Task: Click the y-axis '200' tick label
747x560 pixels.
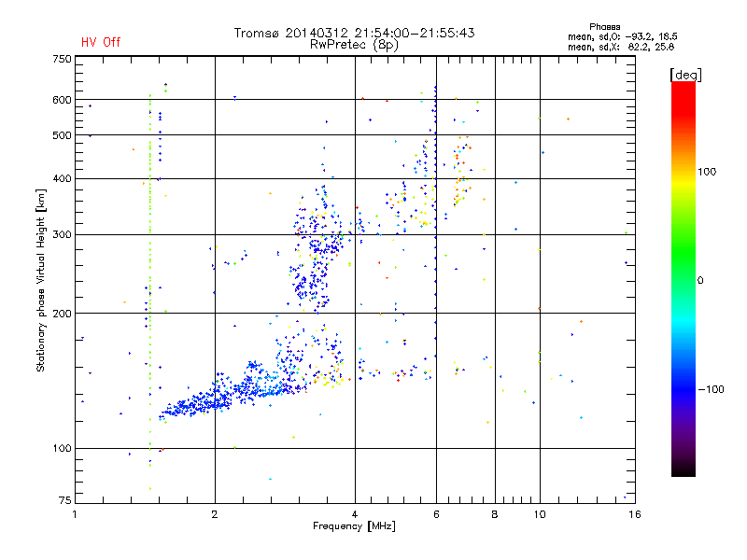Action: pyautogui.click(x=62, y=314)
